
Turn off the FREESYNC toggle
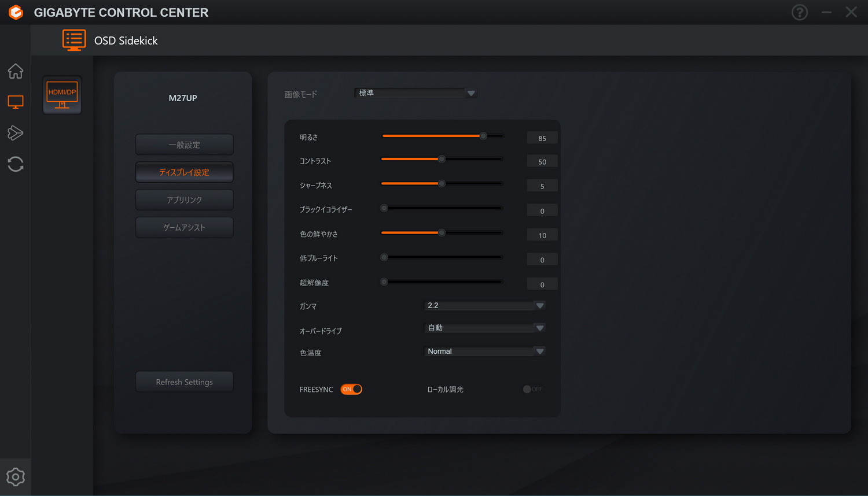(x=351, y=389)
